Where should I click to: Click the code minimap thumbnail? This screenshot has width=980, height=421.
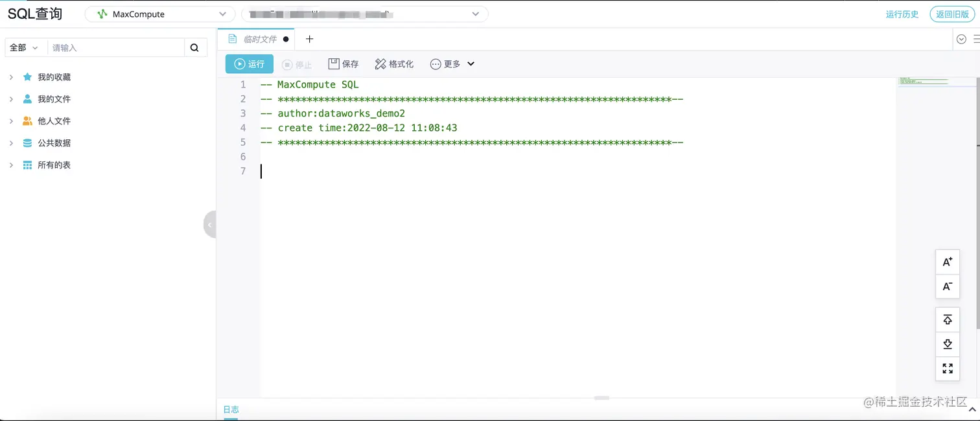point(923,81)
